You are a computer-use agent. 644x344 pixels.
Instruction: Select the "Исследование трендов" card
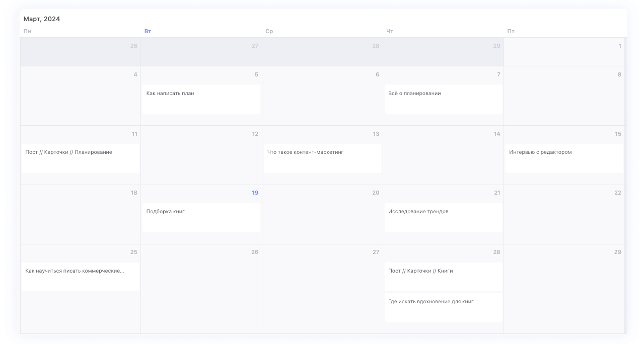(x=443, y=217)
